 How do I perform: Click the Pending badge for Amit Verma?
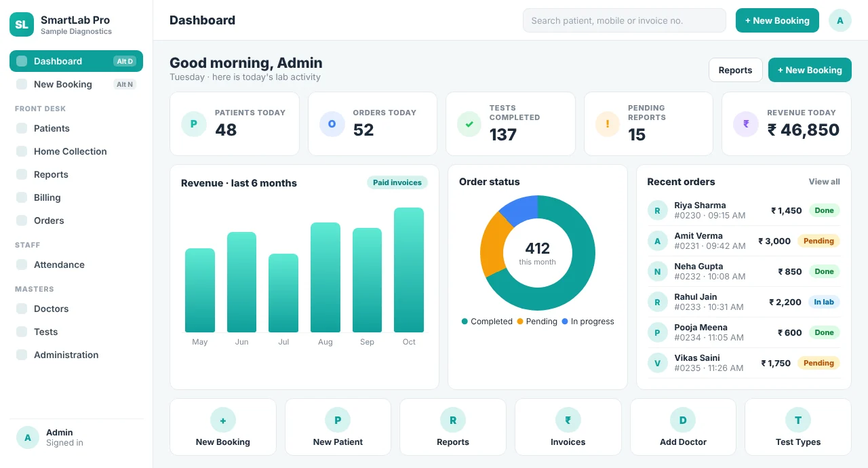[818, 241]
